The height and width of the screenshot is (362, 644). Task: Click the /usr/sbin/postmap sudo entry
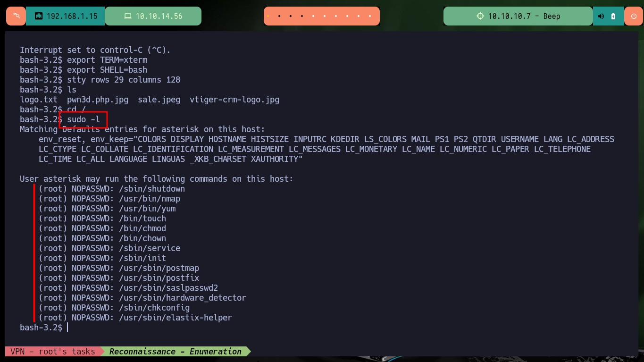[x=119, y=268]
